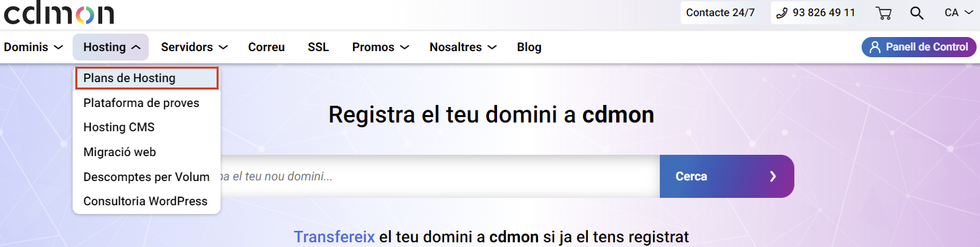The height and width of the screenshot is (247, 980).
Task: Click the Contacte 24/7 button
Action: [720, 13]
